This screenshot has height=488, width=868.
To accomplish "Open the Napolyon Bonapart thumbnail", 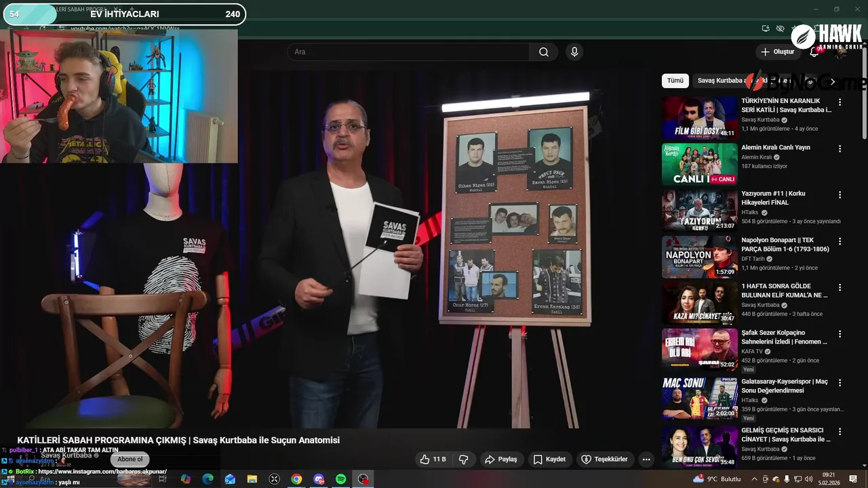I will tap(699, 256).
